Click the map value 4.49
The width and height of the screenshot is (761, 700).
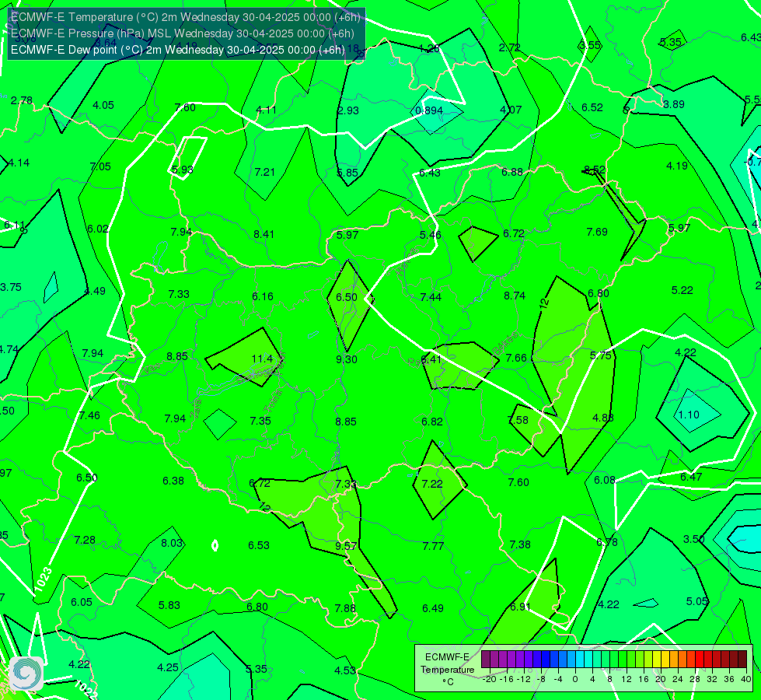point(95,291)
